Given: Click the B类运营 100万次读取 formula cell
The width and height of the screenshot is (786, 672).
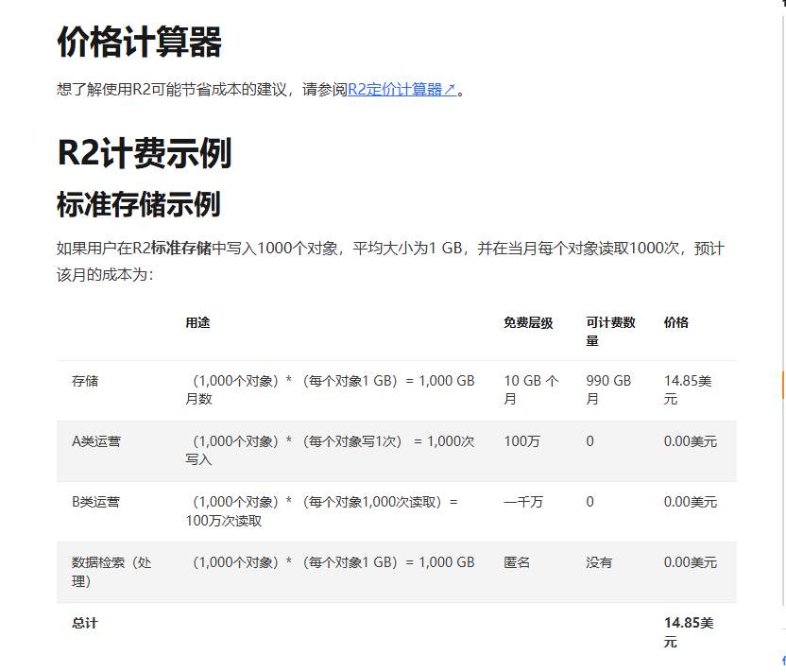Looking at the screenshot, I should click(x=322, y=511).
